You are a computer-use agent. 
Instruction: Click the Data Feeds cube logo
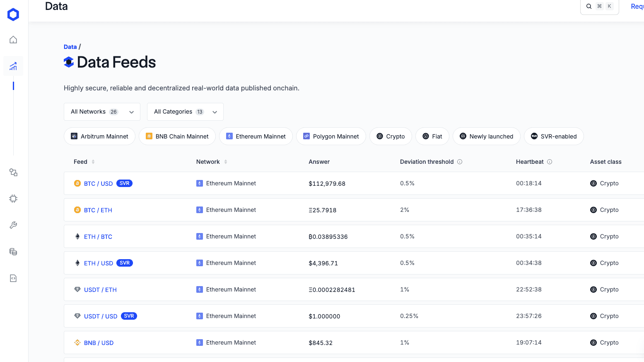coord(69,62)
